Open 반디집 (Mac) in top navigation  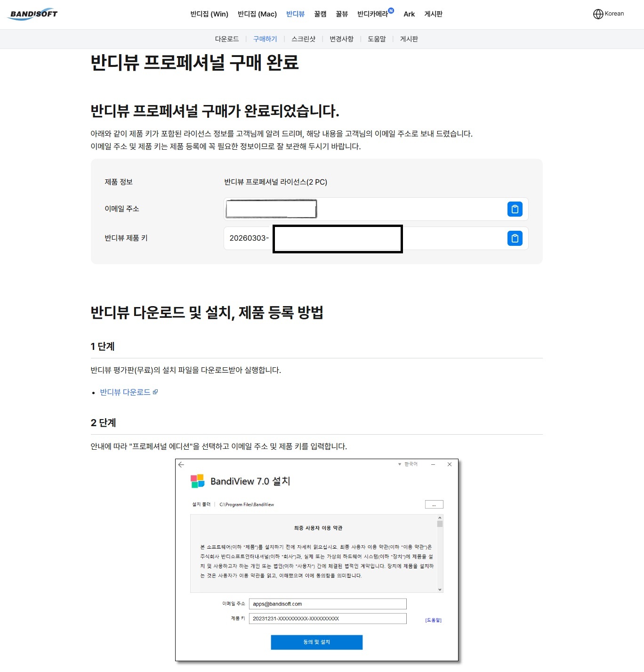257,14
